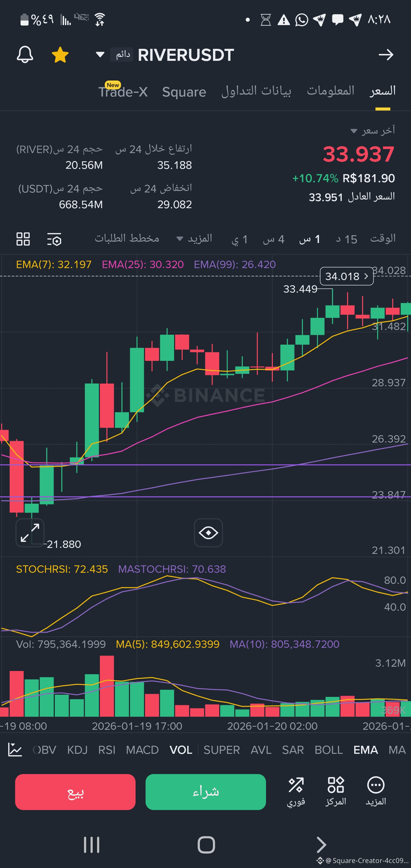Viewport: 411px width, 868px height.
Task: Tap the MA(10) volume legend
Action: [x=284, y=644]
